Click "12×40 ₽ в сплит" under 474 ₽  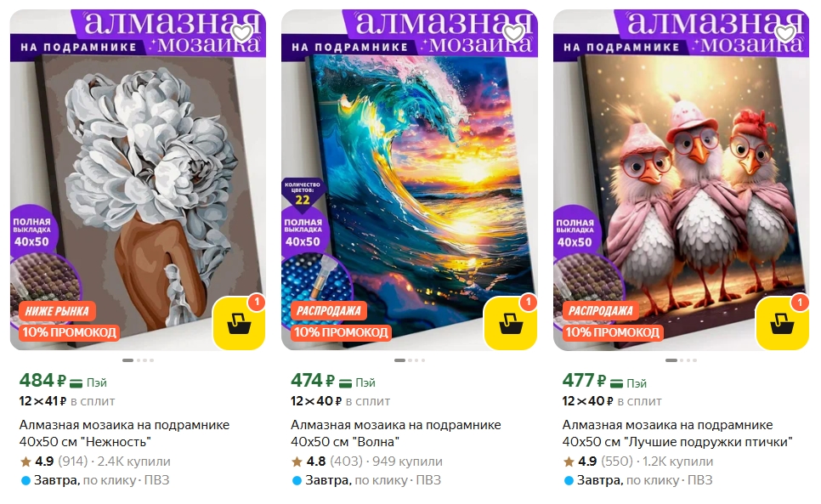(x=340, y=401)
